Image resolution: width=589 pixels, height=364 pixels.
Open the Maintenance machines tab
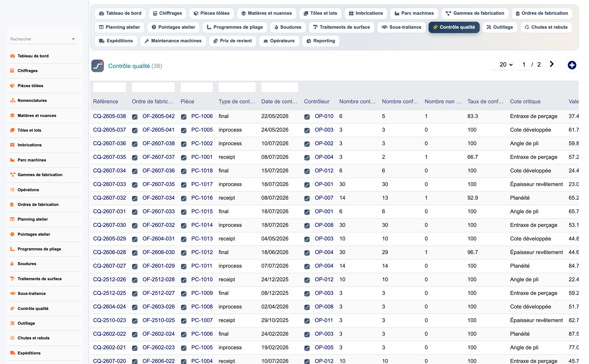(x=173, y=41)
